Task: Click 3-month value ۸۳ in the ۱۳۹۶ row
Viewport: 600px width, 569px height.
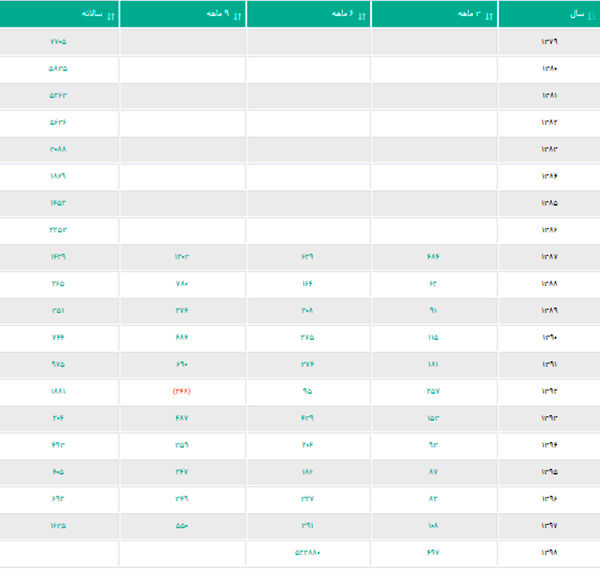Action: tap(433, 499)
